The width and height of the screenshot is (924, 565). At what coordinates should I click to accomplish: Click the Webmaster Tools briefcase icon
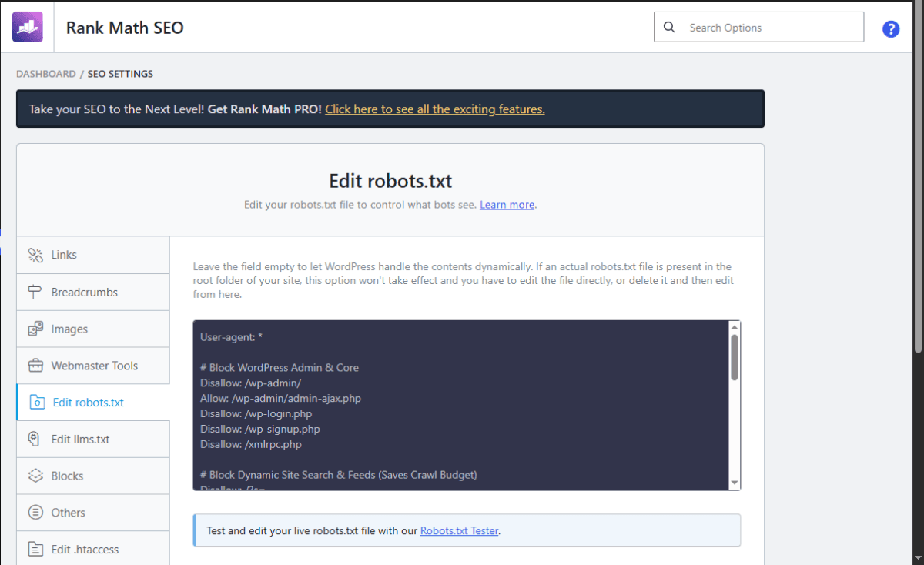pyautogui.click(x=35, y=366)
